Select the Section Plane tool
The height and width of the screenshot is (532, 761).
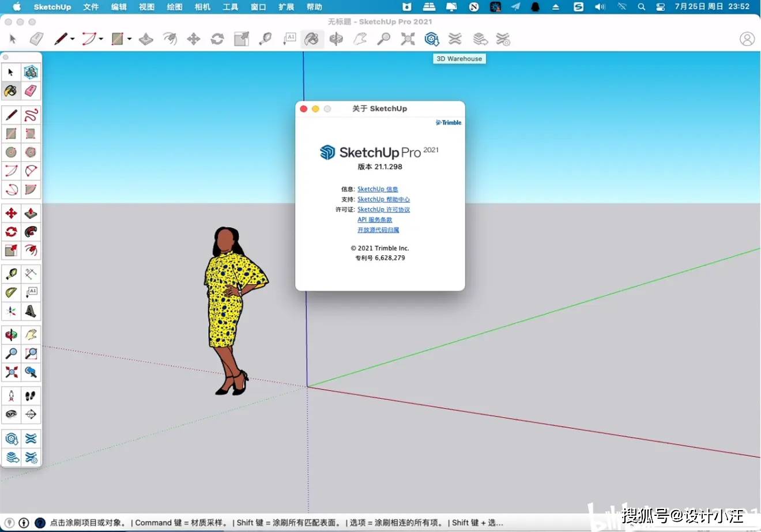click(31, 414)
